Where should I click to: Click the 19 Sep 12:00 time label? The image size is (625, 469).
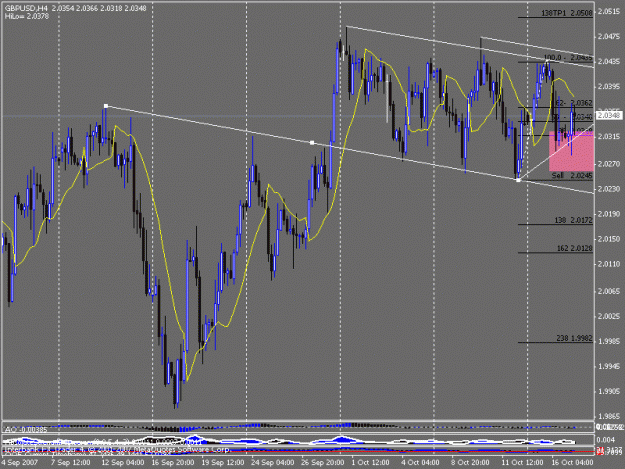[223, 463]
